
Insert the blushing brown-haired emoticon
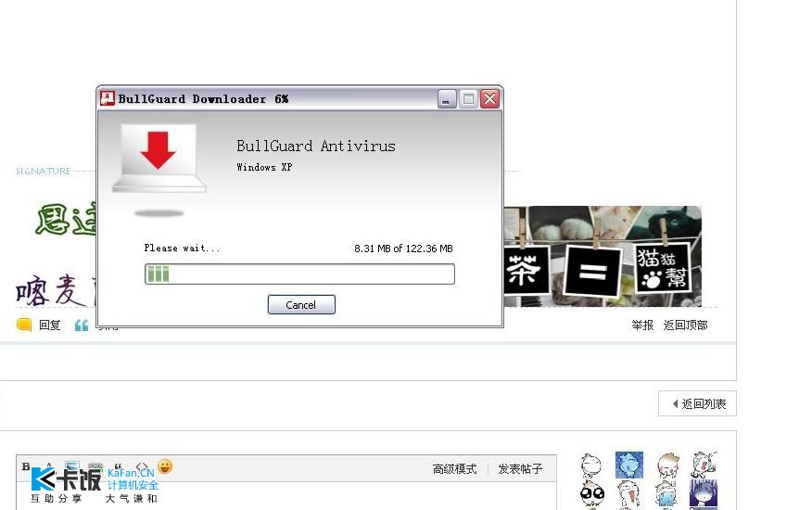point(667,465)
